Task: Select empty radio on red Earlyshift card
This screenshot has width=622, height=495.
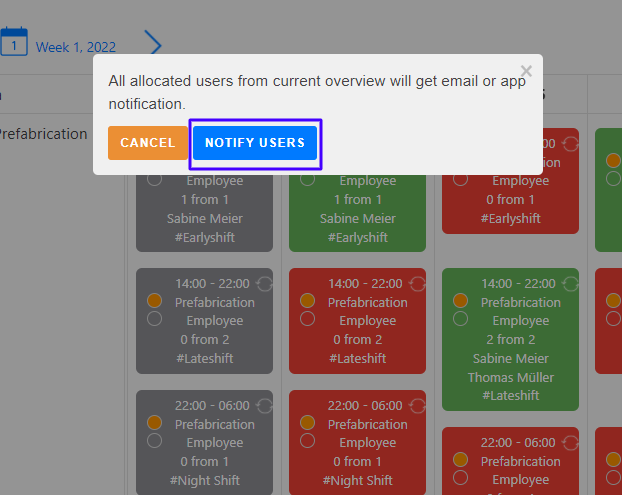Action: 461,180
